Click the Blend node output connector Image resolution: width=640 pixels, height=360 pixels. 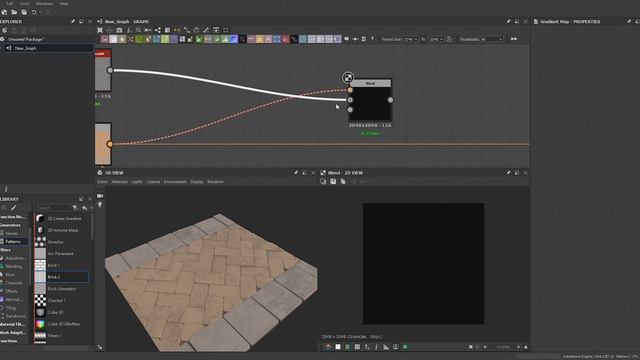tap(391, 100)
